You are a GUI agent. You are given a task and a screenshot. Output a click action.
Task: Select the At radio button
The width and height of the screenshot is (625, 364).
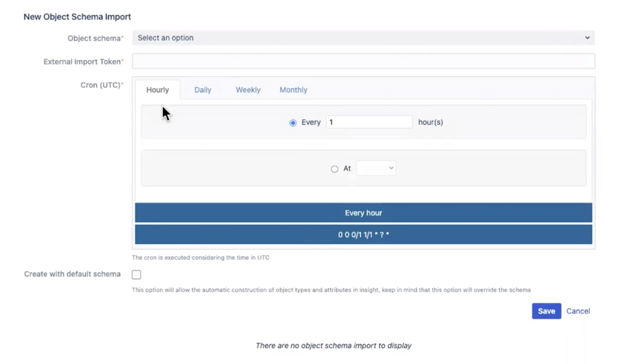[334, 169]
